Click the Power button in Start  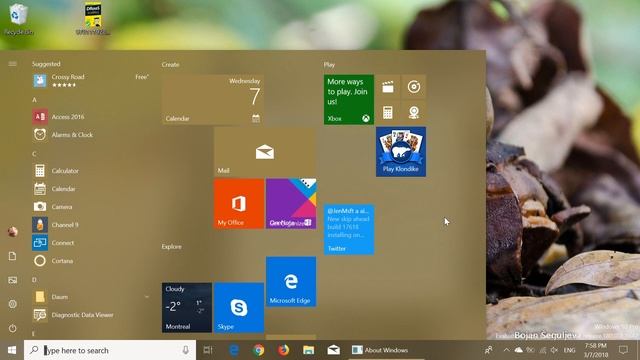click(12, 328)
